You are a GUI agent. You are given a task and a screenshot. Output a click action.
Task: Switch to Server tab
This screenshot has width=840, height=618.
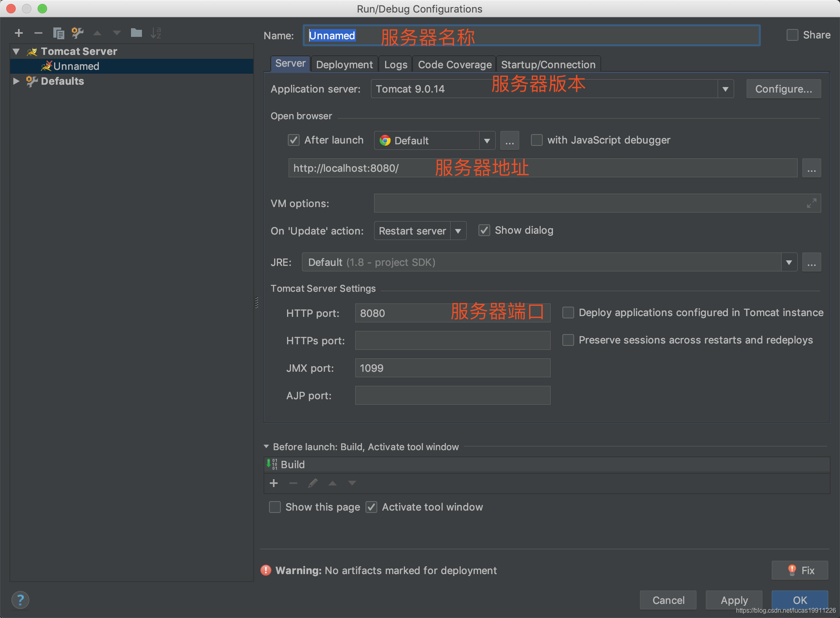click(290, 64)
